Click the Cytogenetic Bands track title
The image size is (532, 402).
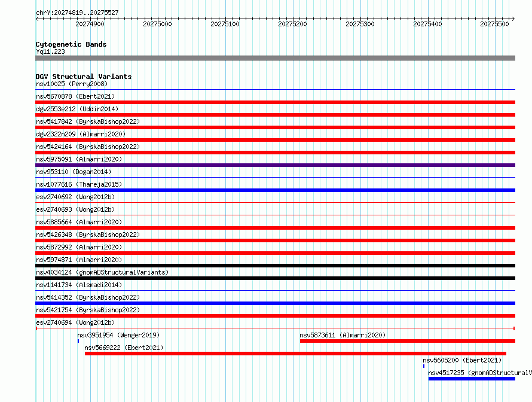tap(71, 44)
